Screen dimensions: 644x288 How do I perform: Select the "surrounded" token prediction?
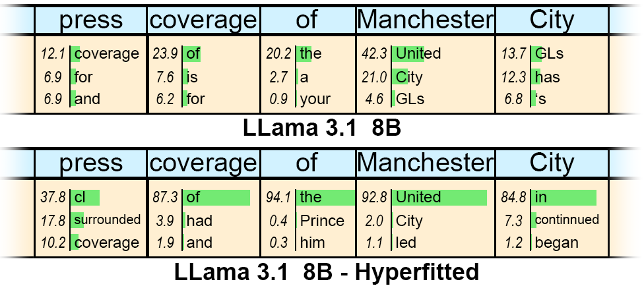(x=107, y=219)
